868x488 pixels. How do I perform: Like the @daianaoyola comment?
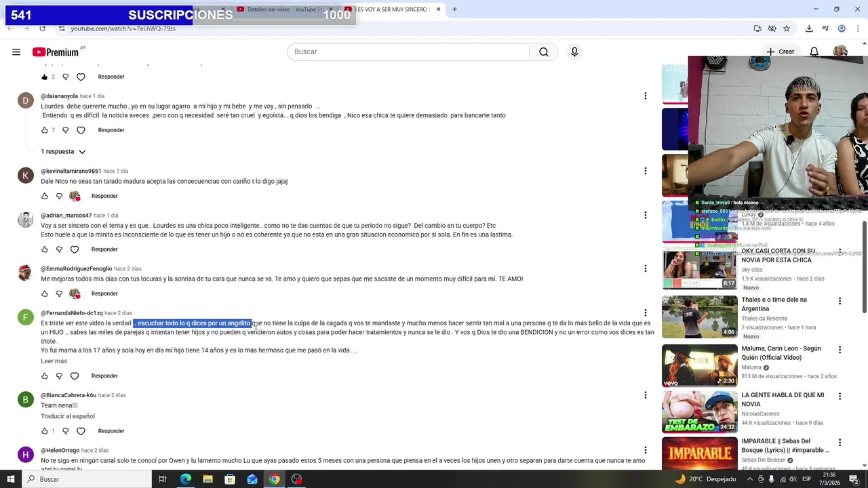45,130
